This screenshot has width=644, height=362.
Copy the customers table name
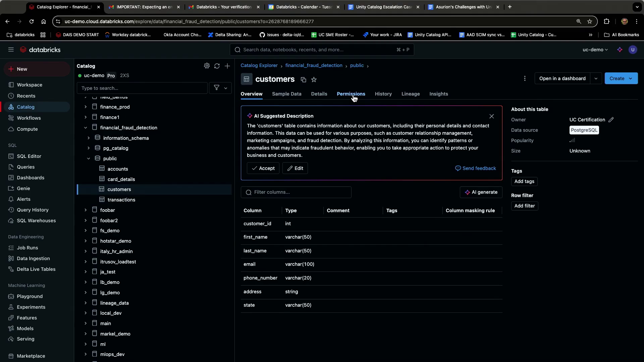click(303, 80)
